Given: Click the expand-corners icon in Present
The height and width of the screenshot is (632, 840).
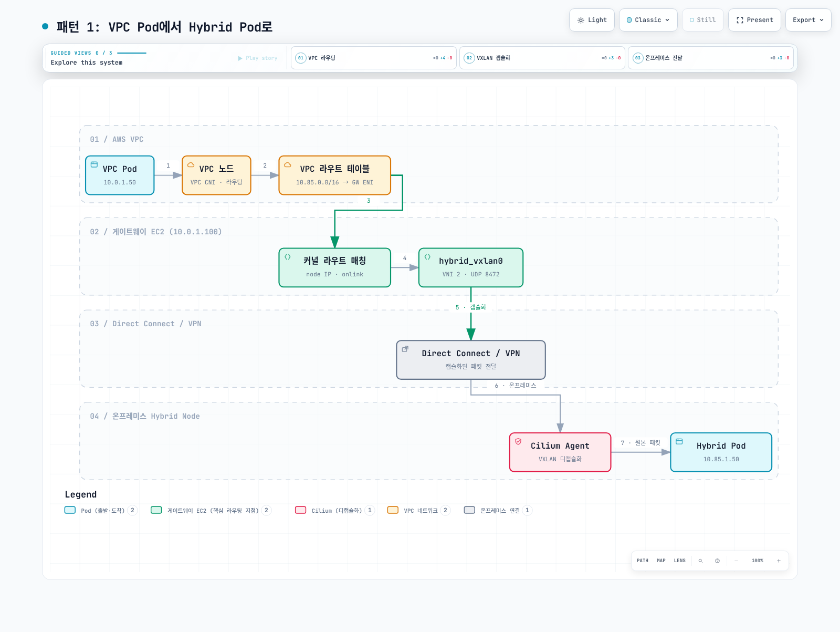Looking at the screenshot, I should [x=740, y=20].
